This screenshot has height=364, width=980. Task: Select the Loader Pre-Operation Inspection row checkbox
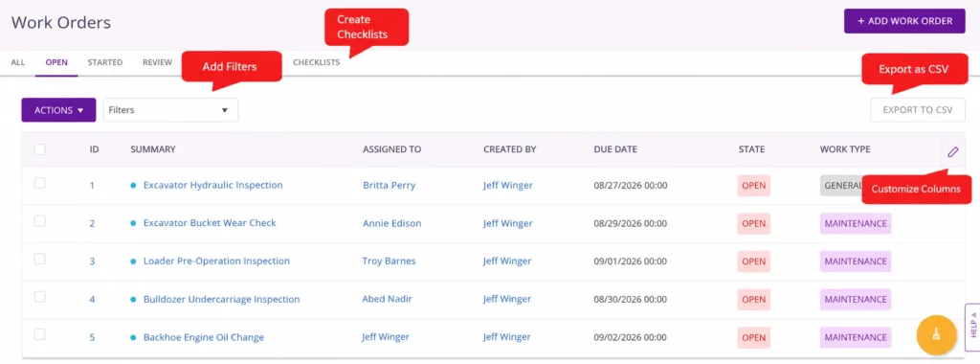click(40, 259)
